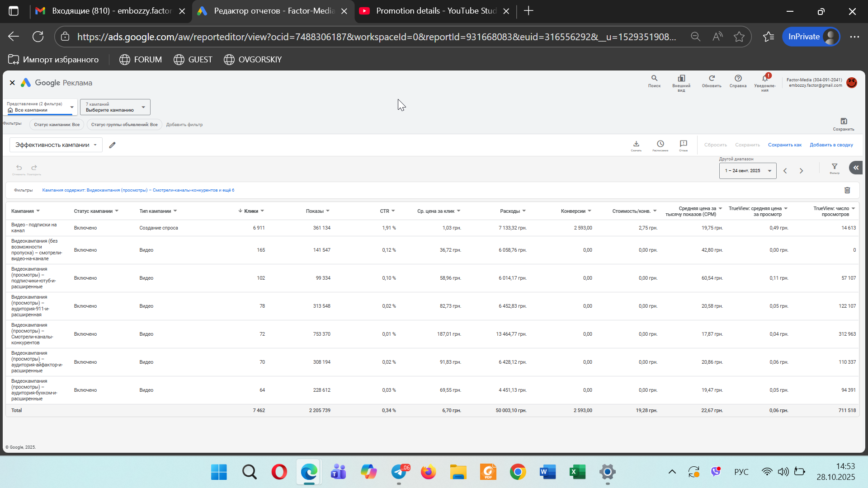
Task: Open Выберите кампанию dropdown
Action: tap(115, 108)
